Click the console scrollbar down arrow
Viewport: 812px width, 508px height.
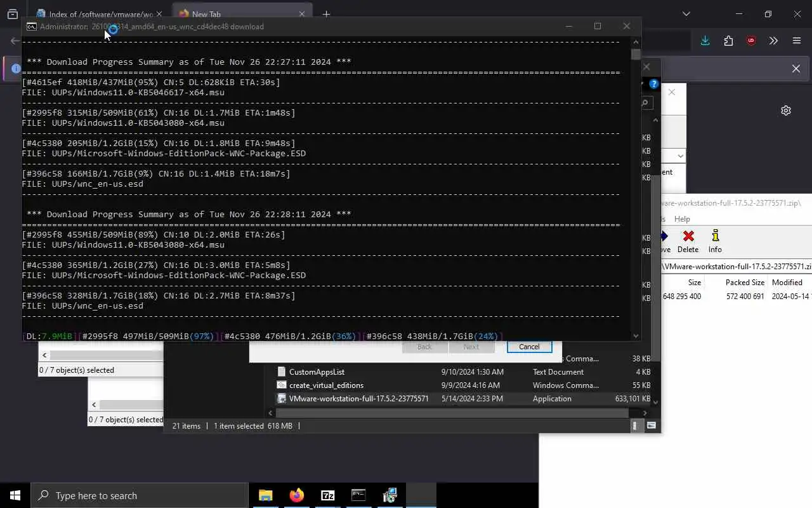(x=636, y=336)
